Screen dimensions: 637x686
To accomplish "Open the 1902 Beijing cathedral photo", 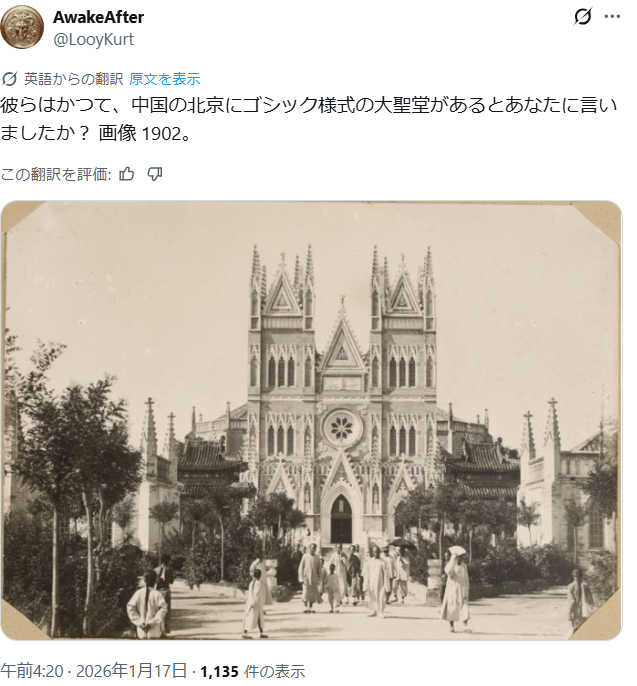I will tap(311, 420).
